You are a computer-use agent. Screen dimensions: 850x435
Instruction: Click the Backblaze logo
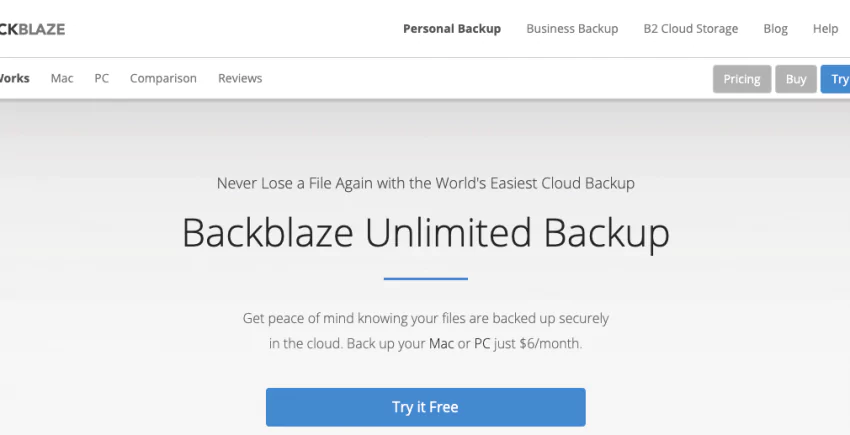[32, 29]
